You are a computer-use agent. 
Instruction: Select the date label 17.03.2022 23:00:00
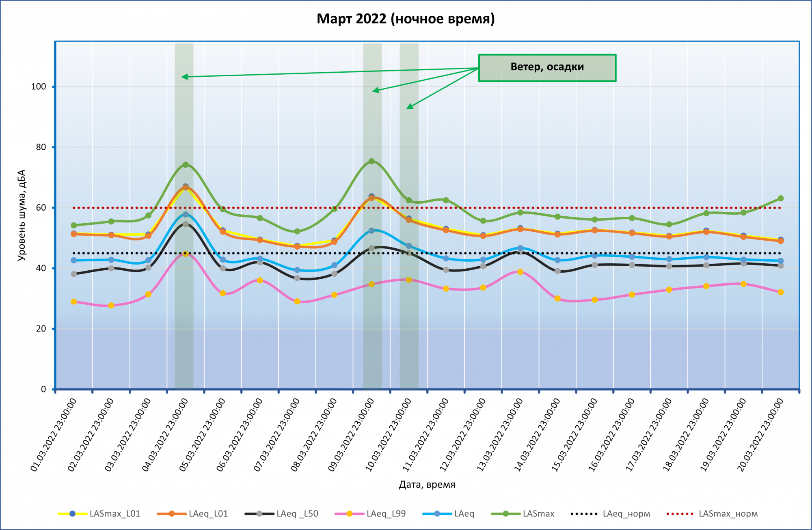tap(649, 435)
